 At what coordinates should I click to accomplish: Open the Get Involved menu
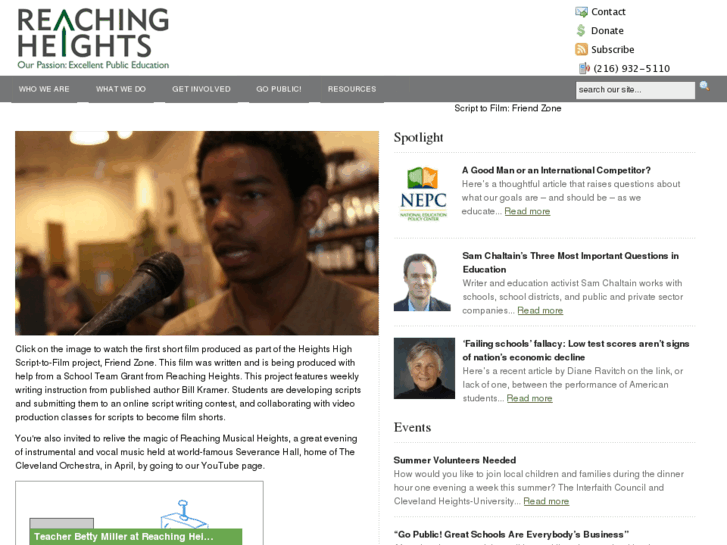(201, 89)
